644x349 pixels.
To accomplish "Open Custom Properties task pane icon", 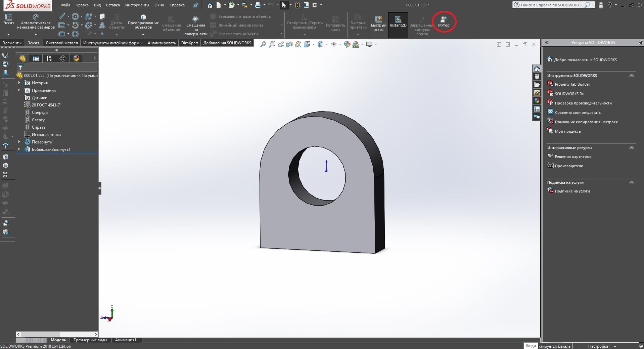I will [x=537, y=109].
